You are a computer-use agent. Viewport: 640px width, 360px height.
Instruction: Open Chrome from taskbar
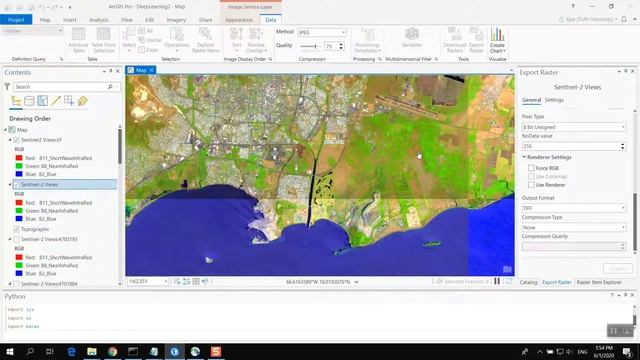[113, 351]
